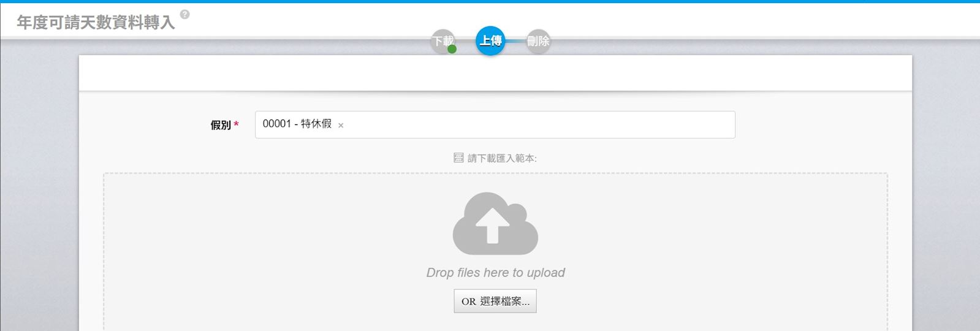The width and height of the screenshot is (980, 331).
Task: Click the help question mark icon beside title
Action: click(x=184, y=14)
